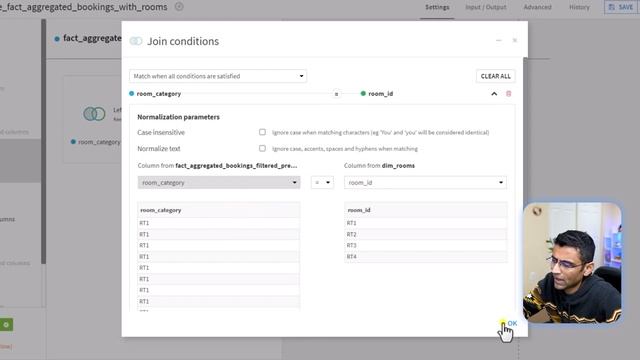Click the room_category condition label

(158, 93)
